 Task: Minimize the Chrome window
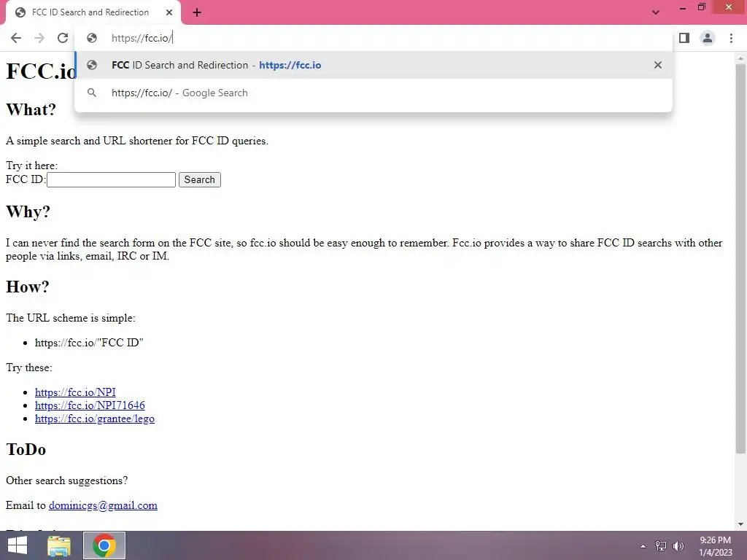tap(682, 7)
